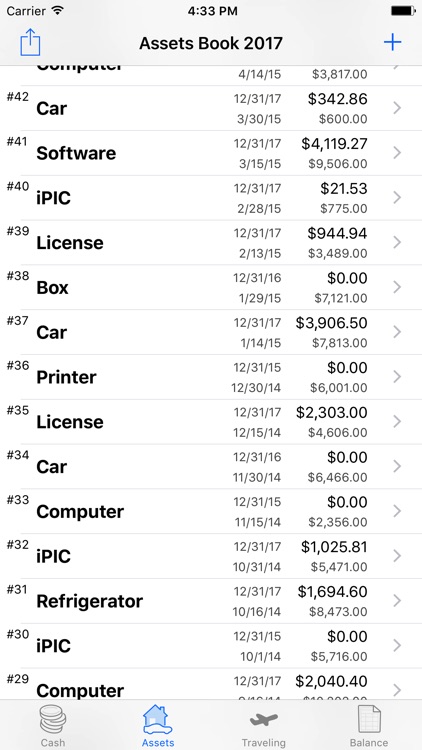Open the Traveling airplane icon
Screen dimensions: 422x750
[x=264, y=719]
